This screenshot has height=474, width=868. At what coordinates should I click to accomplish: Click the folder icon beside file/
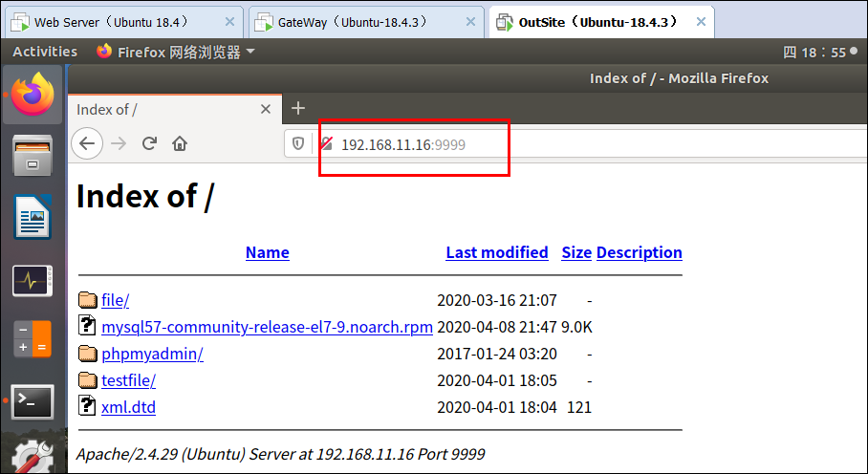pyautogui.click(x=87, y=300)
